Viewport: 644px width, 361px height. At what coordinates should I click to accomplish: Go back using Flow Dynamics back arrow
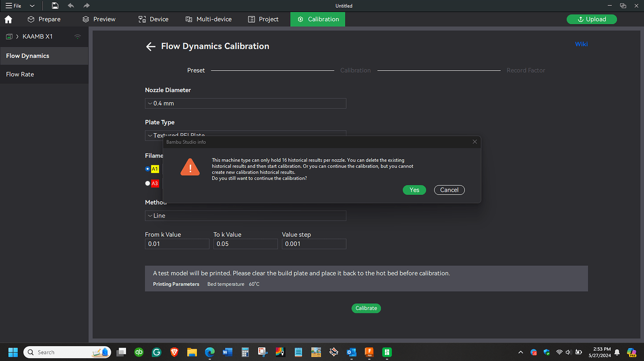150,46
